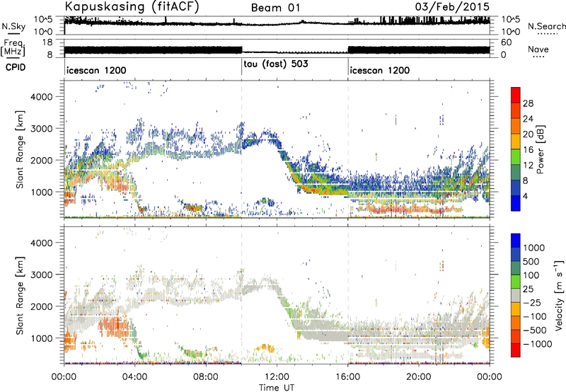Select the tou (fast) 503 CPID label
This screenshot has width=566, height=392.
(276, 64)
